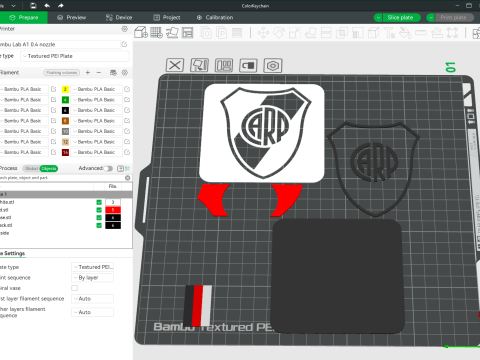Switch to the Device tab

point(119,17)
